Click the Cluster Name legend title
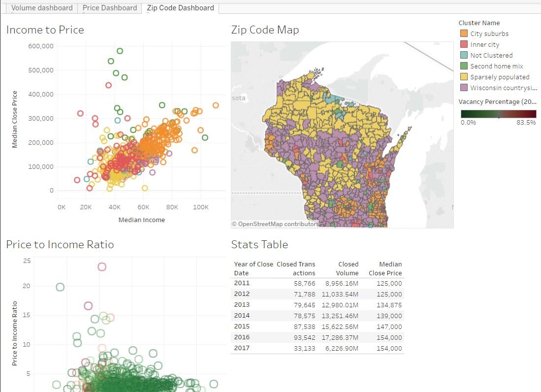Image resolution: width=541 pixels, height=392 pixels. [x=479, y=23]
